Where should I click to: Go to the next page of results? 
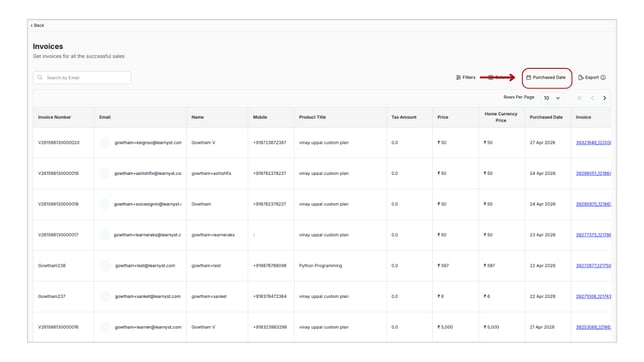point(604,98)
